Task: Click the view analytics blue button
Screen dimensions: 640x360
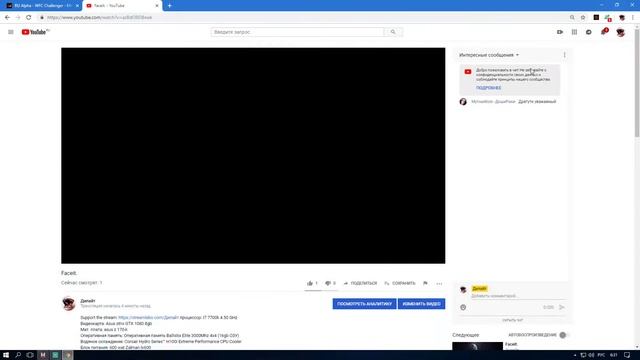Action: [x=364, y=304]
